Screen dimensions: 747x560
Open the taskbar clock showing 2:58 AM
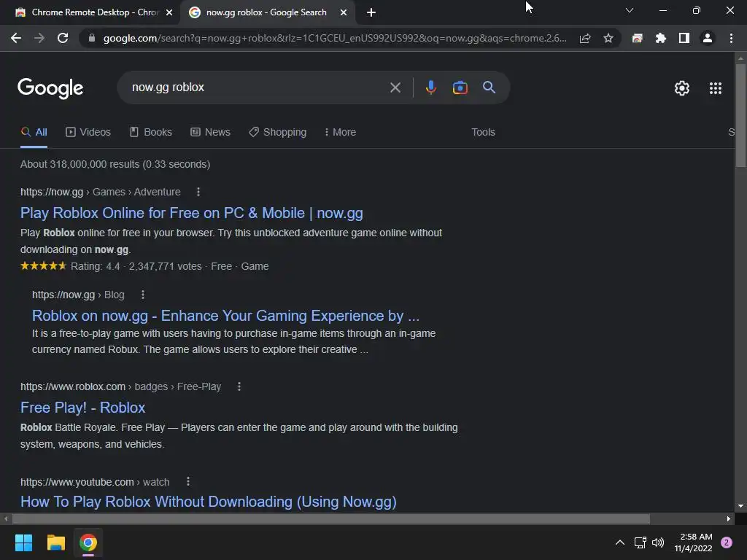pos(694,542)
